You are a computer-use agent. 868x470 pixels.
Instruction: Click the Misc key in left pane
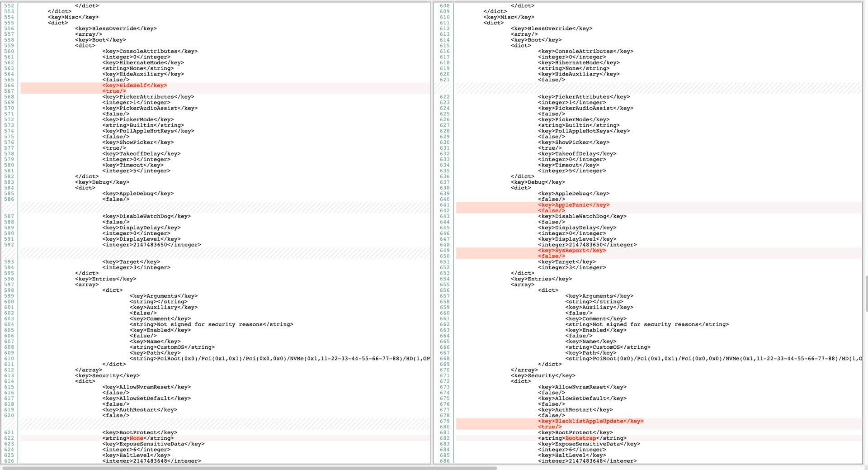73,17
